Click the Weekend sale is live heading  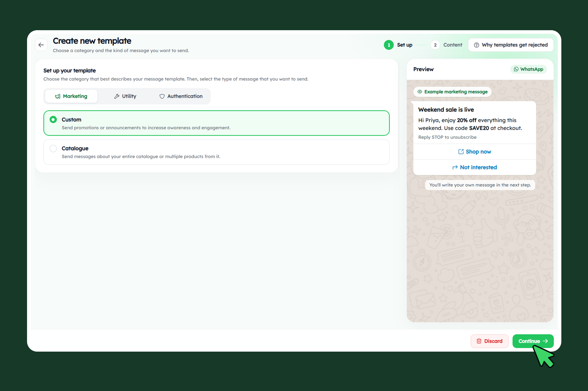click(x=446, y=110)
